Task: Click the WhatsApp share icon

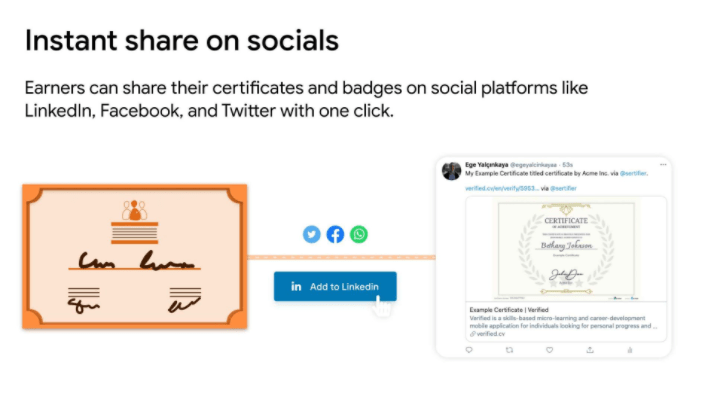Action: point(359,234)
